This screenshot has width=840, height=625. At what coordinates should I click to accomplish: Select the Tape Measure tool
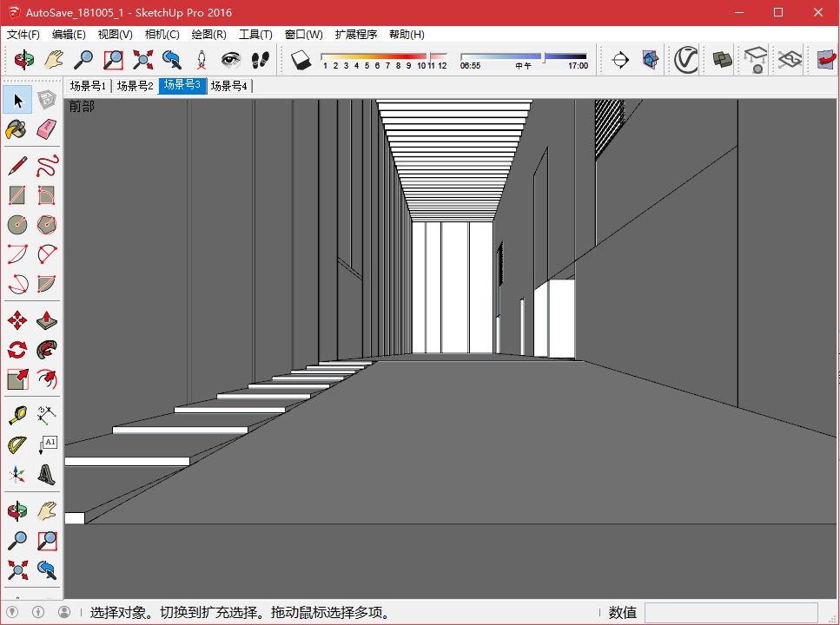(x=17, y=415)
